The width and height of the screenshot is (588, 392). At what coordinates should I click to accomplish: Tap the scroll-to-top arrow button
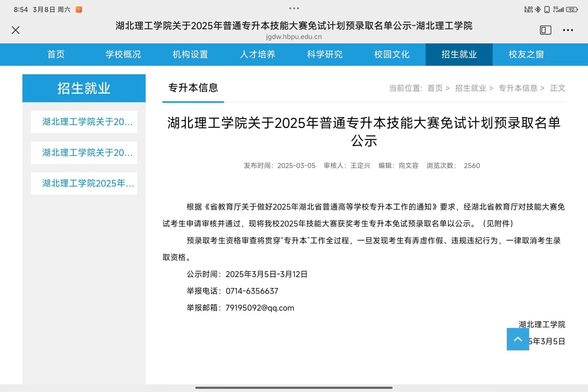[518, 339]
